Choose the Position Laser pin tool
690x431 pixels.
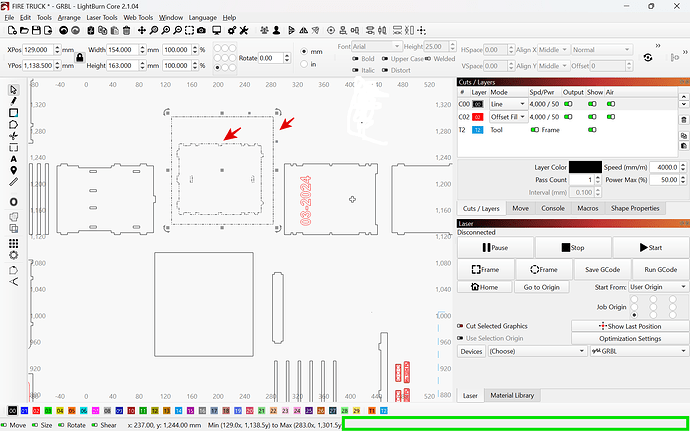click(13, 170)
